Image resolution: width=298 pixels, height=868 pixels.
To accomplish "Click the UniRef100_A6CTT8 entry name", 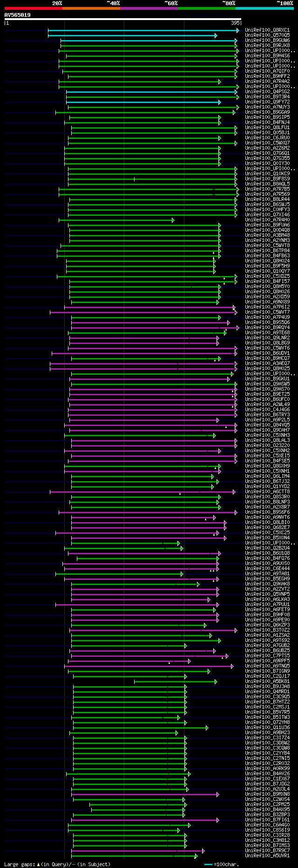I will point(267,492).
